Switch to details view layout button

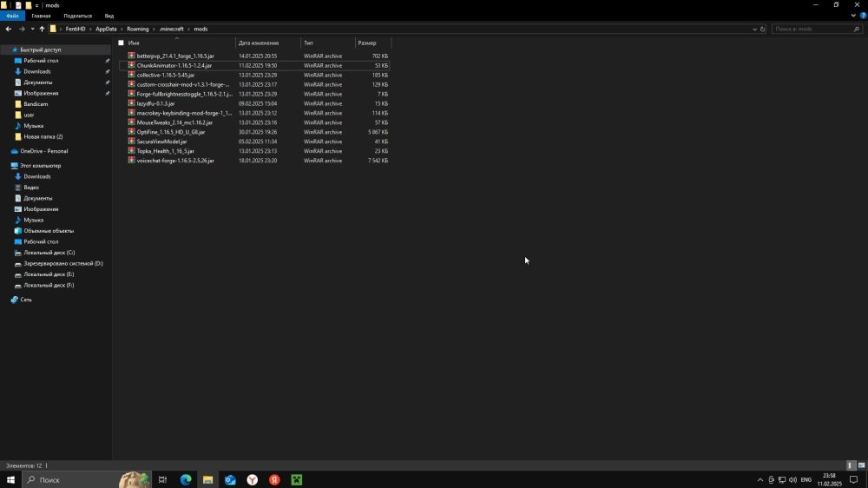point(851,465)
